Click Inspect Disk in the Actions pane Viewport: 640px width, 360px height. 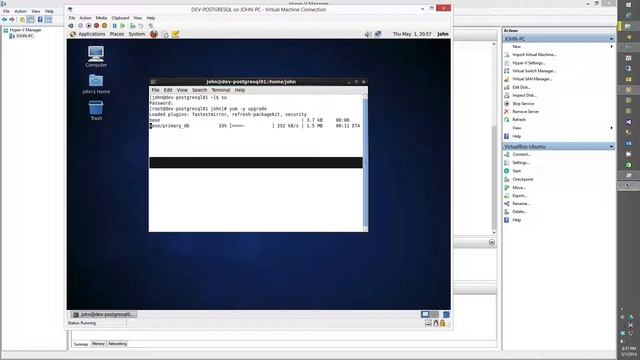[524, 95]
